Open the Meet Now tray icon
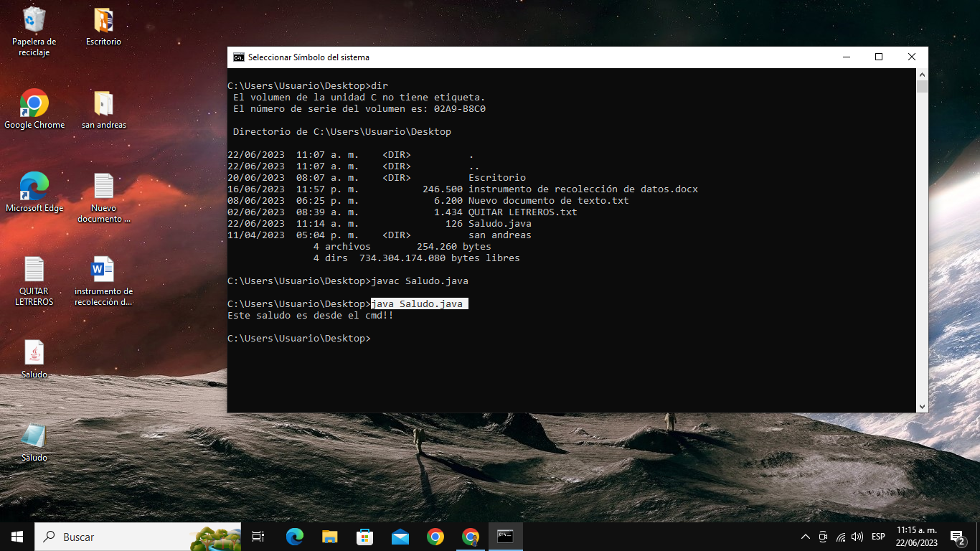The height and width of the screenshot is (551, 980). click(823, 537)
